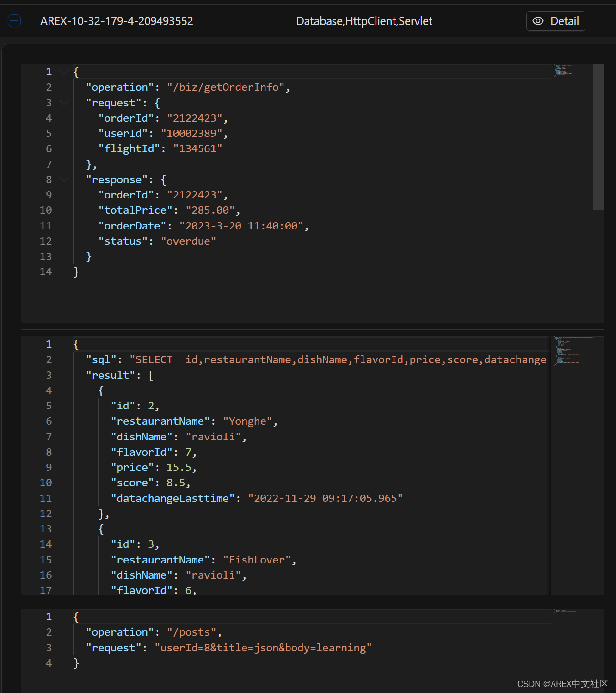Click the "flavorId": 7 line
Image resolution: width=616 pixels, height=693 pixels.
[x=154, y=452]
